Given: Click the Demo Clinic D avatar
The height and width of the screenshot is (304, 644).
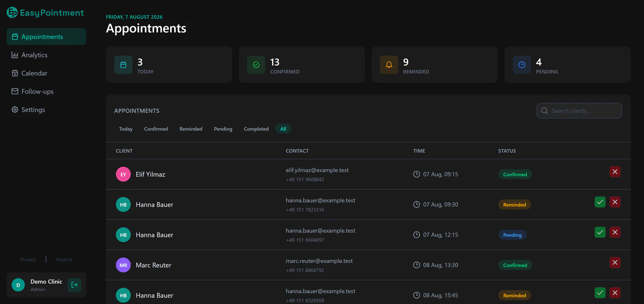Looking at the screenshot, I should tap(18, 285).
